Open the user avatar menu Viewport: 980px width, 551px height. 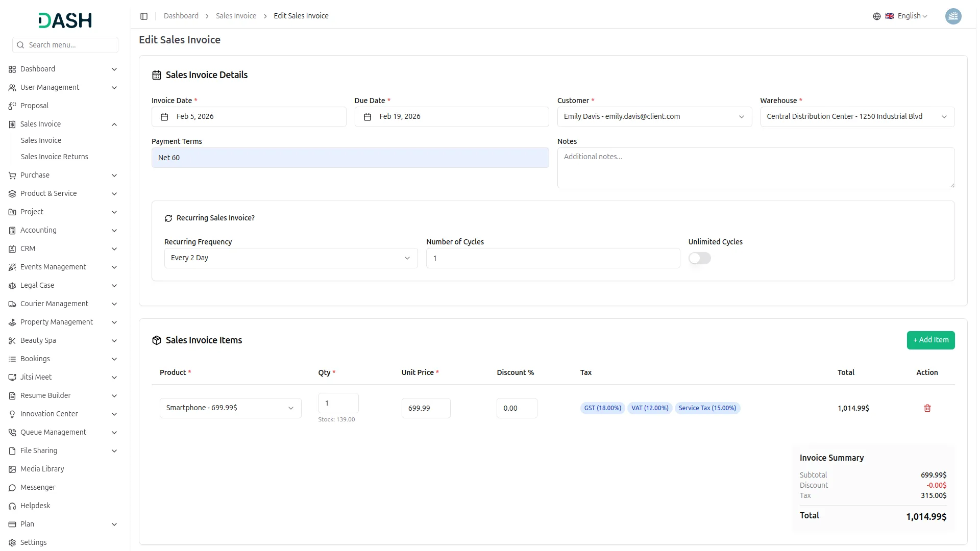[x=953, y=16]
